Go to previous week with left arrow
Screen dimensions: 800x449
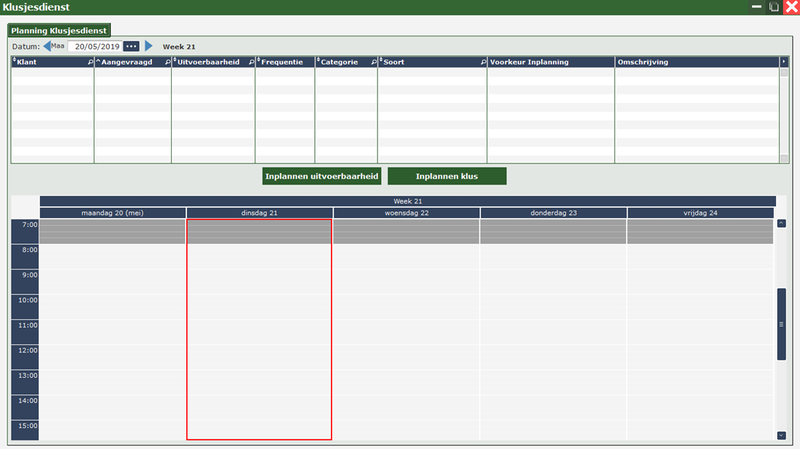click(x=47, y=46)
